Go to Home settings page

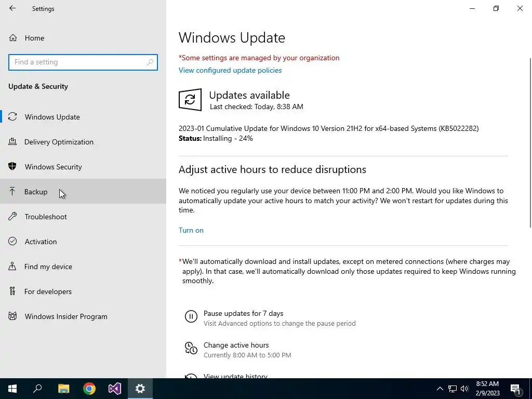pos(83,37)
